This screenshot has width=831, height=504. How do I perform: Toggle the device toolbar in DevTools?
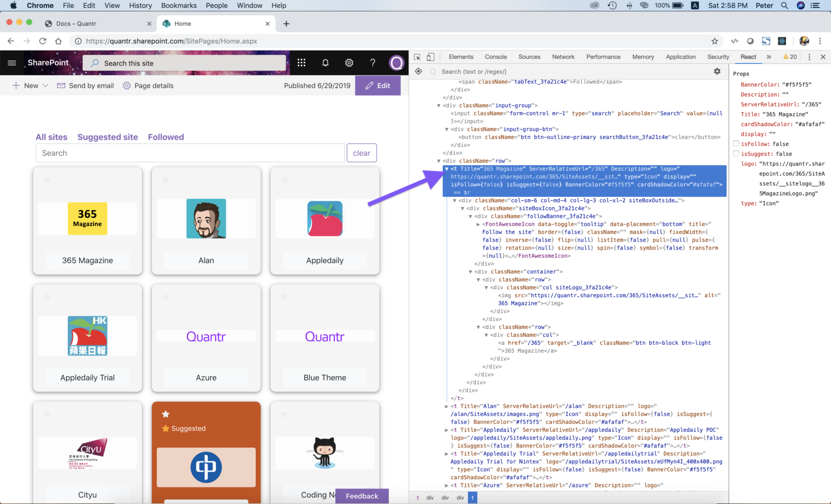[x=430, y=56]
